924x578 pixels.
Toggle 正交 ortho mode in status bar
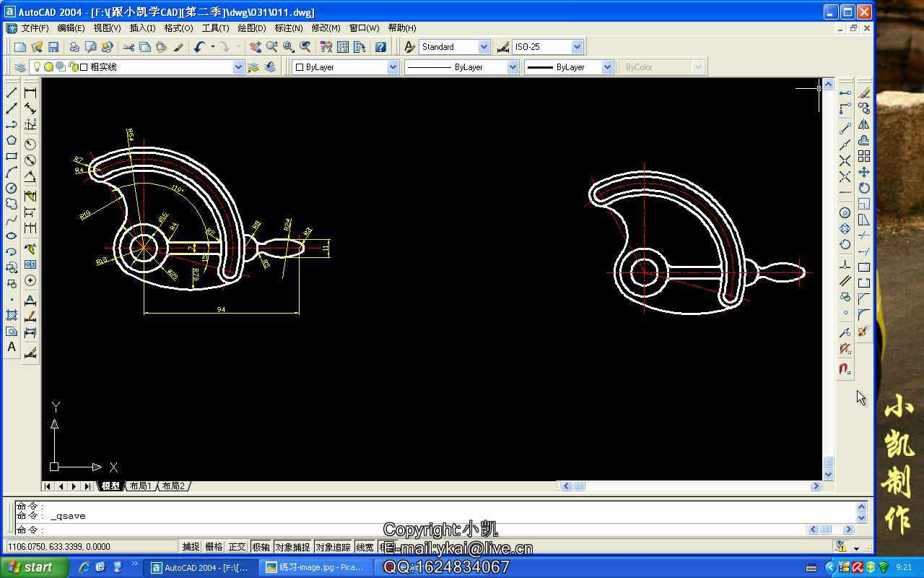pyautogui.click(x=237, y=547)
